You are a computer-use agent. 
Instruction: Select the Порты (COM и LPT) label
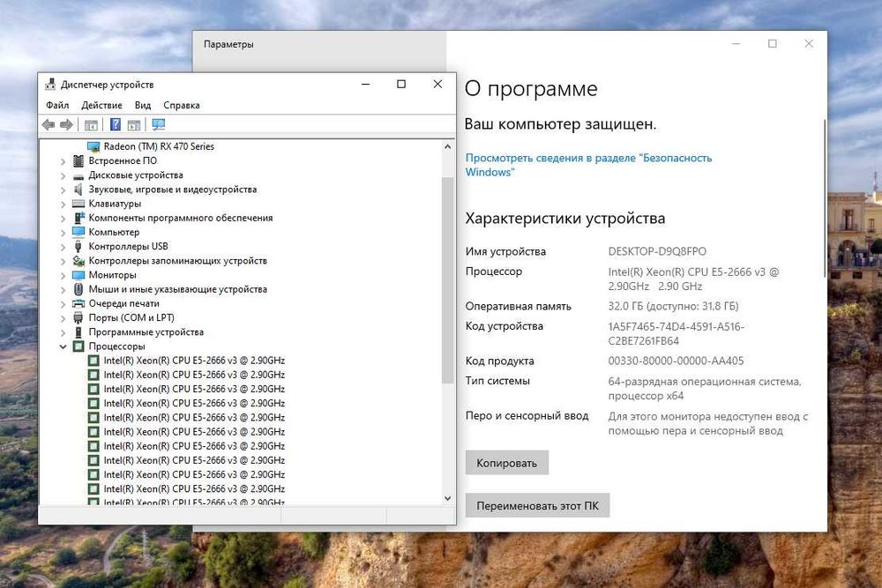(x=131, y=317)
